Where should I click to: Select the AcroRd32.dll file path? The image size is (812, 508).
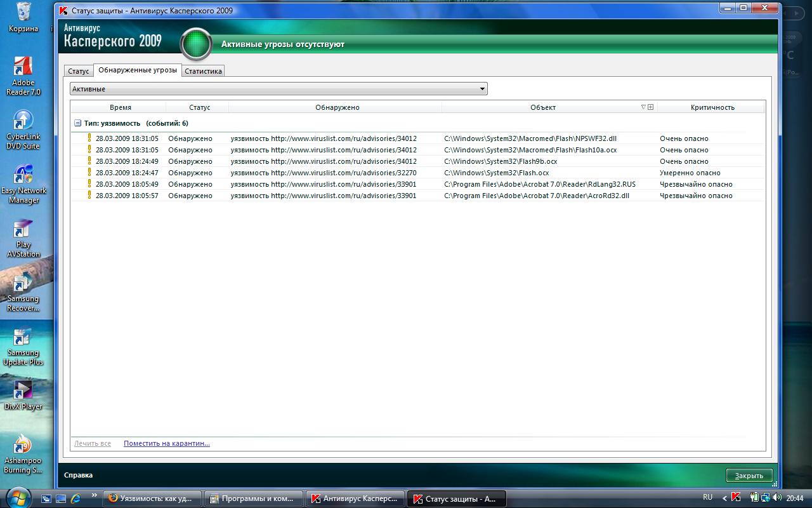[x=537, y=196]
